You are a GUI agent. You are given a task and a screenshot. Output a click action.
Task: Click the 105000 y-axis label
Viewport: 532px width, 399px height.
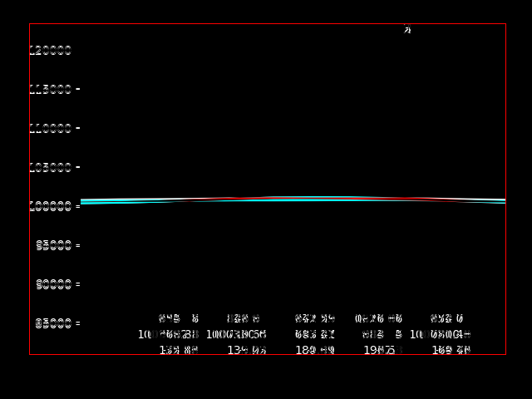pos(51,167)
